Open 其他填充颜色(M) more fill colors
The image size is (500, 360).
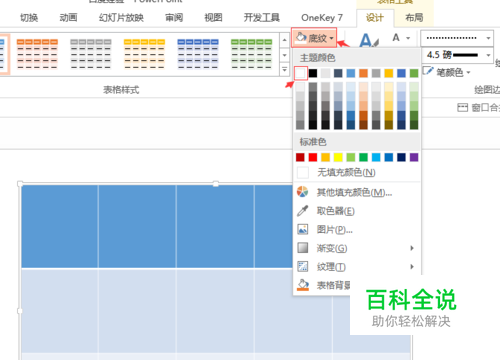357,192
